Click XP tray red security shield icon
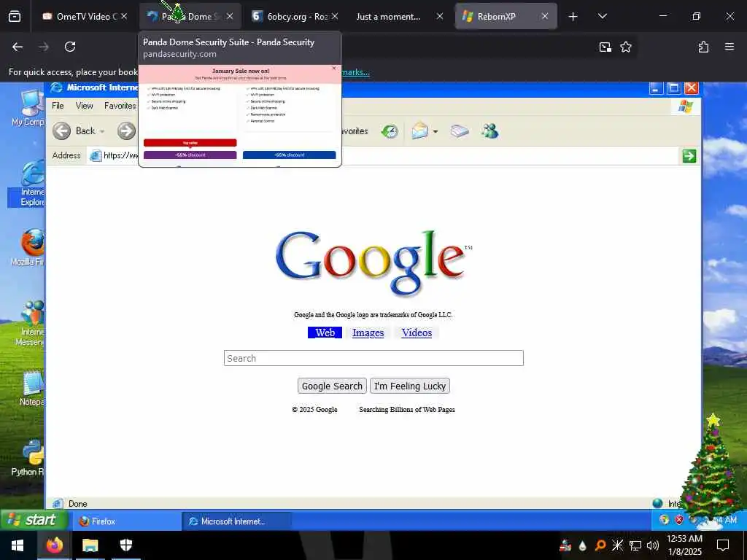Screen dimensions: 747x560 click(679, 520)
